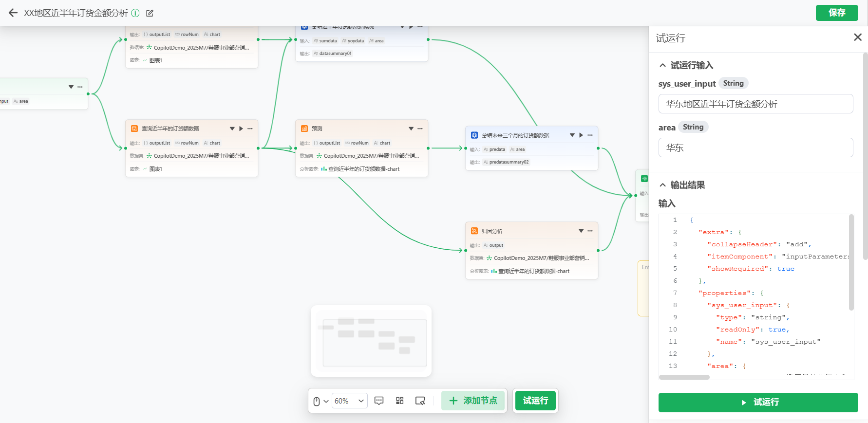The height and width of the screenshot is (423, 868).
Task: Collapse the 预测 node with its triangle
Action: 411,129
